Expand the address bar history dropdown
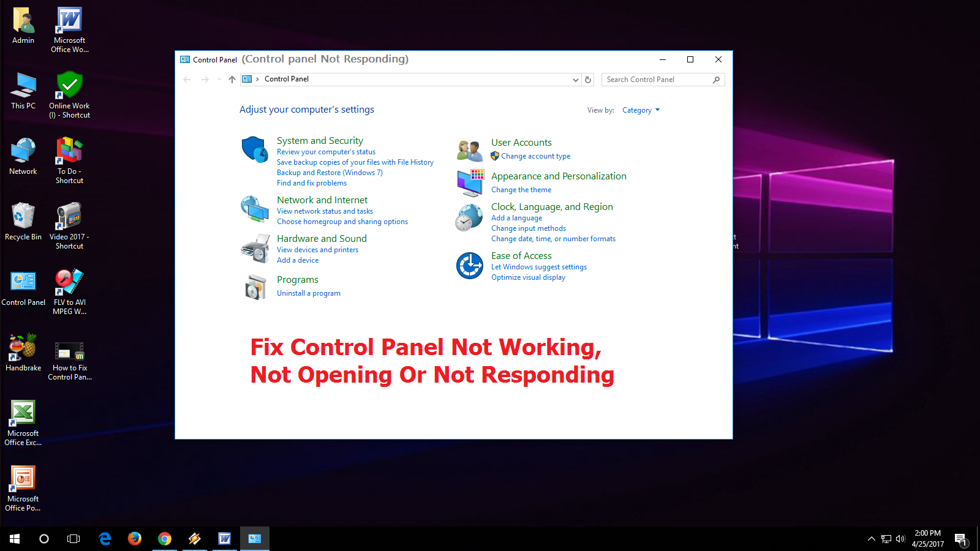 [575, 80]
